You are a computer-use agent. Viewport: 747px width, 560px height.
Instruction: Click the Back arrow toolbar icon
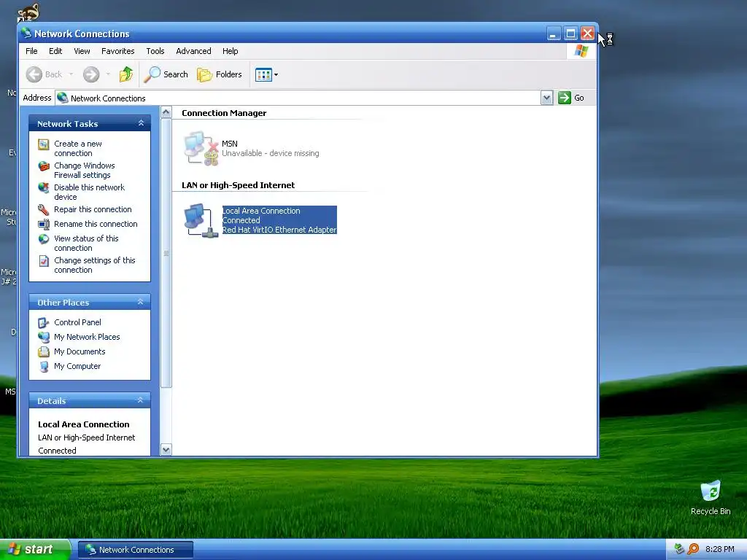tap(34, 74)
